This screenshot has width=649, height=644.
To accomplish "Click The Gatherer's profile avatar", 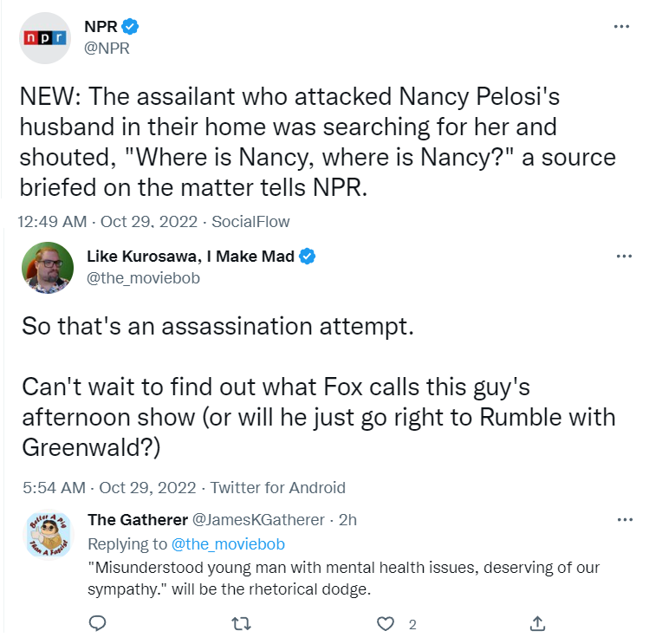I will click(x=47, y=535).
